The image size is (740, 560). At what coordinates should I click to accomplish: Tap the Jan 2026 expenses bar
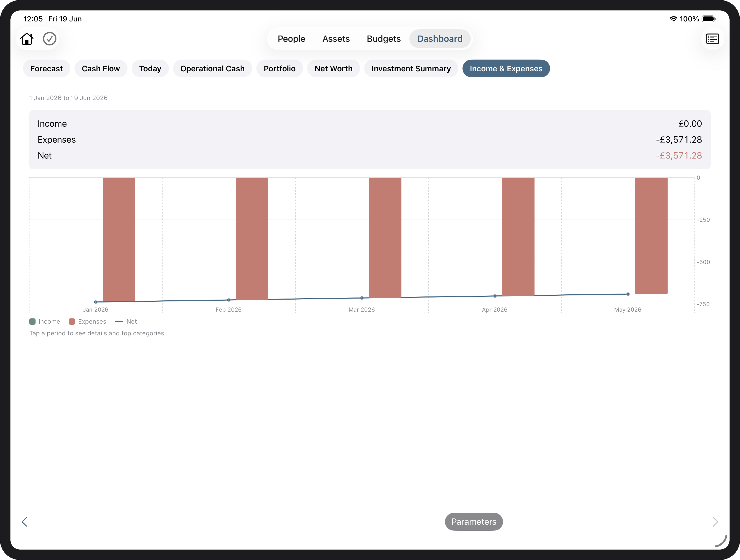tap(119, 239)
